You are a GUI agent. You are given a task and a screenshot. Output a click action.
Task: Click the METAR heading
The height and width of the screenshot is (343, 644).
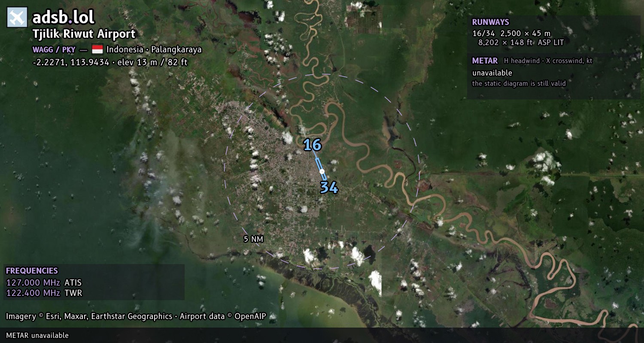click(x=485, y=61)
